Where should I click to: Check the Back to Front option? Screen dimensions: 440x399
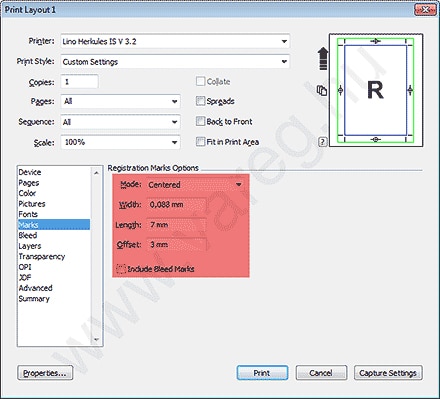click(x=200, y=121)
